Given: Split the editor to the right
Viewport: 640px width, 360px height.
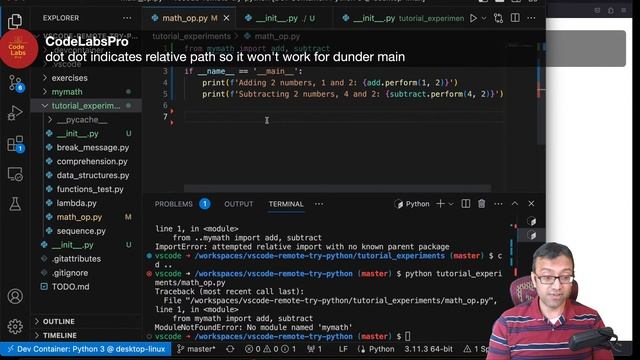Looking at the screenshot, I should [515, 18].
